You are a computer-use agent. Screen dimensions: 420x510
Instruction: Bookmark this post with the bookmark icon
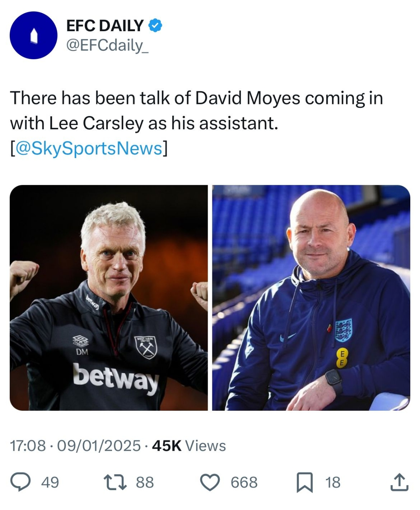pos(304,482)
